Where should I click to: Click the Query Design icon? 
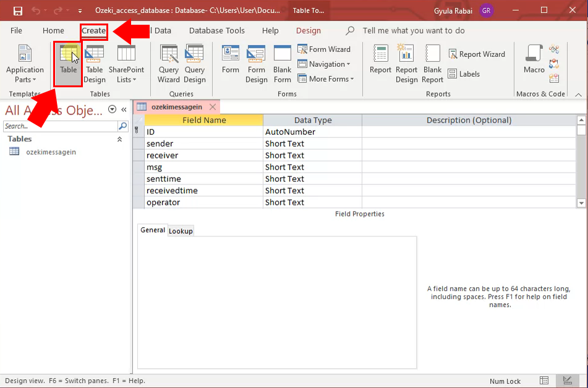point(194,63)
